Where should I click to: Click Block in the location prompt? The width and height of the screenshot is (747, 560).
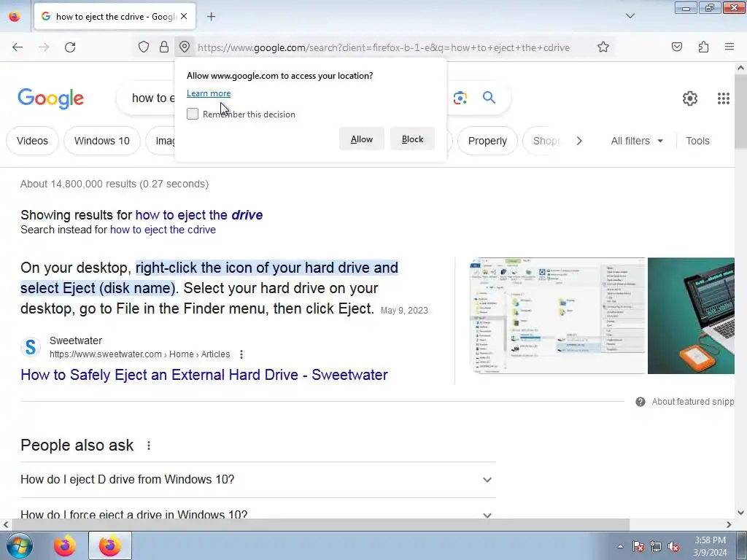point(412,139)
